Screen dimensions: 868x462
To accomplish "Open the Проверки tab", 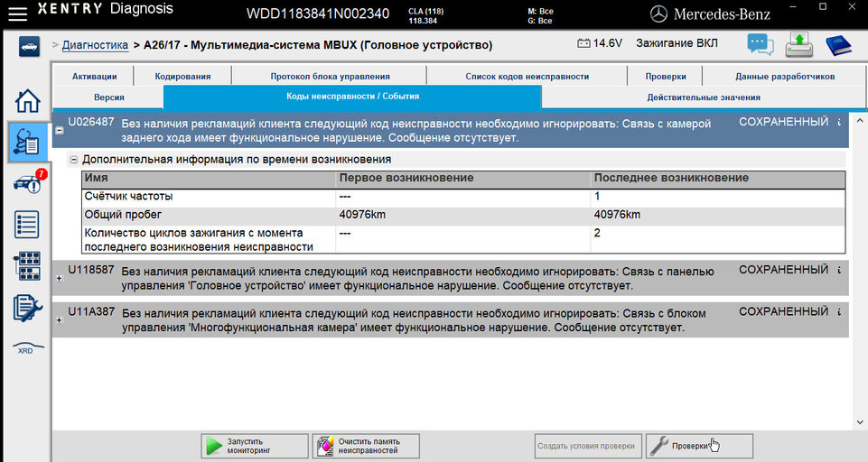I will [x=666, y=77].
